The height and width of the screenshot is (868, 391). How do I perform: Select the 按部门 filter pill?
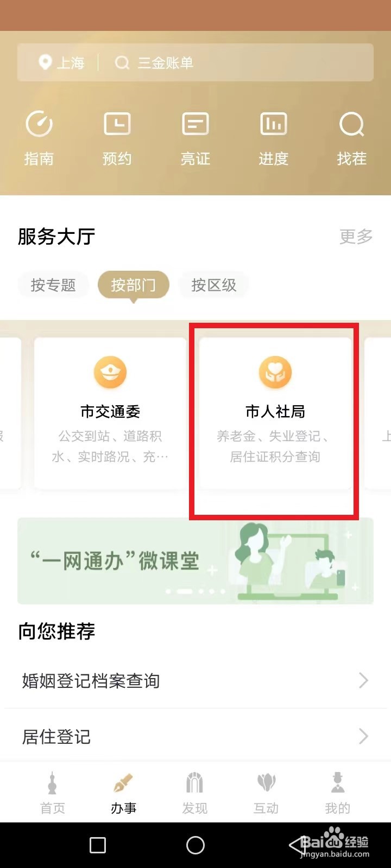133,285
